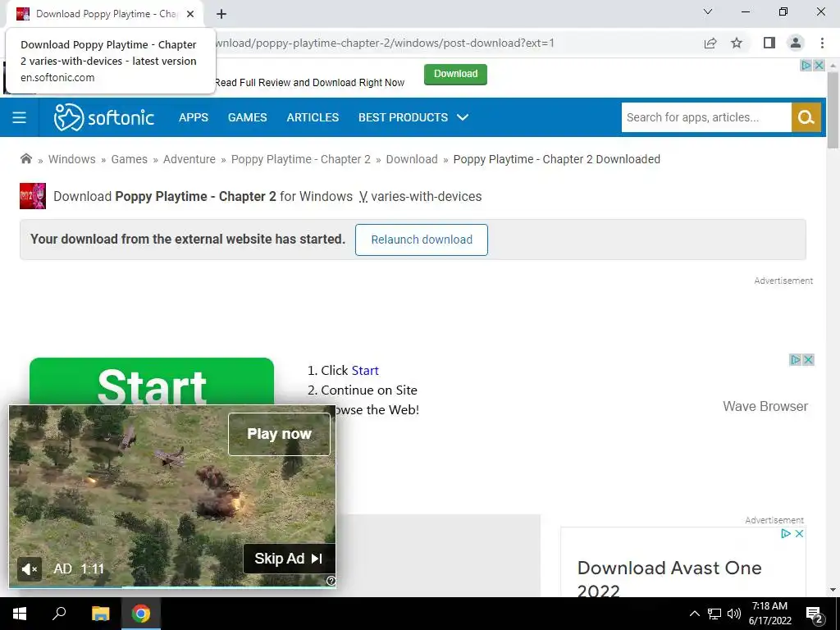Show hidden system tray icons
Image resolution: width=840 pixels, height=630 pixels.
[694, 614]
